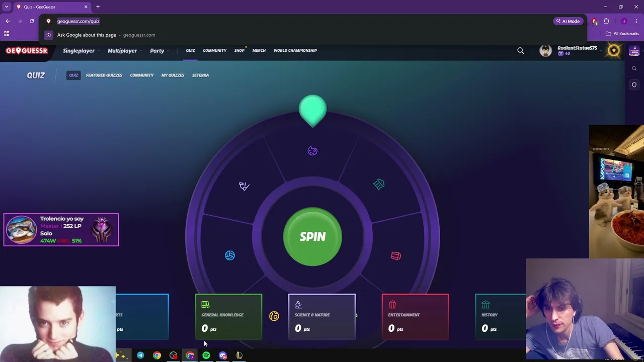Expand the Multiplayer dropdown menu
Viewport: 644px width, 362px height.
click(x=124, y=51)
